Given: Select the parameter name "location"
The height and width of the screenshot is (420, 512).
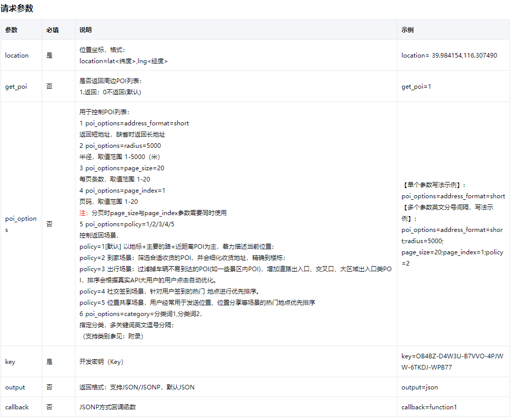Looking at the screenshot, I should pyautogui.click(x=16, y=55).
